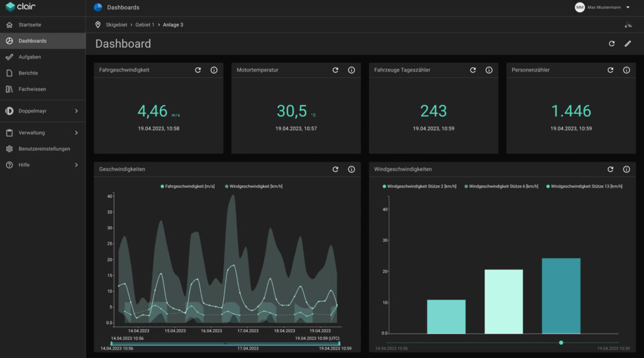644x358 pixels.
Task: Hide Windgeschwindigkeit Stütze 13 series
Action: click(584, 187)
